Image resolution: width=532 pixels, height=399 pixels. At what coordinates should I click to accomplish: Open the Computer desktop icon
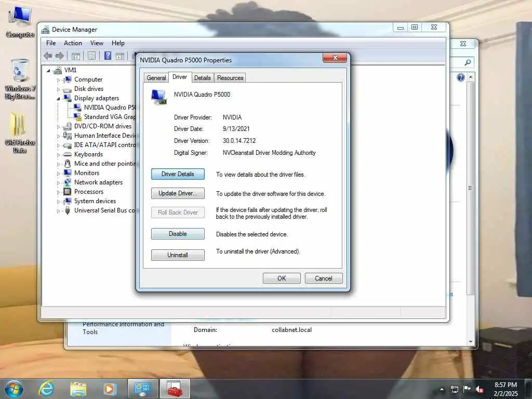coord(20,22)
